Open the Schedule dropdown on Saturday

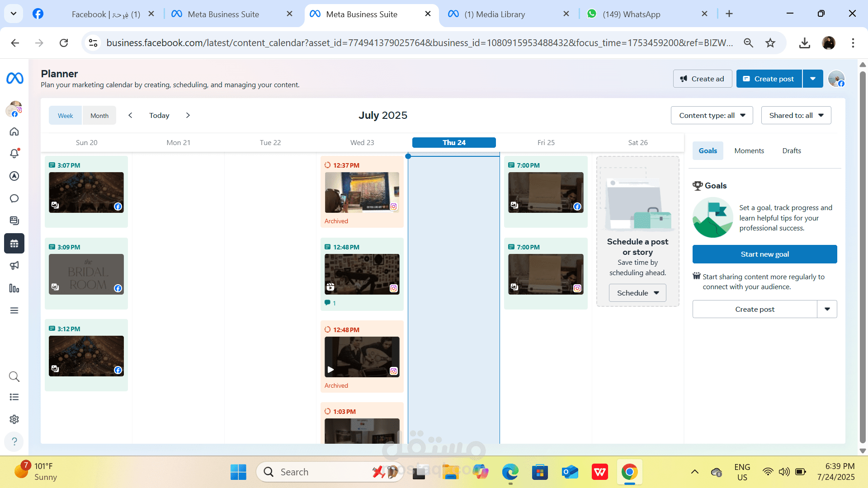[637, 293]
